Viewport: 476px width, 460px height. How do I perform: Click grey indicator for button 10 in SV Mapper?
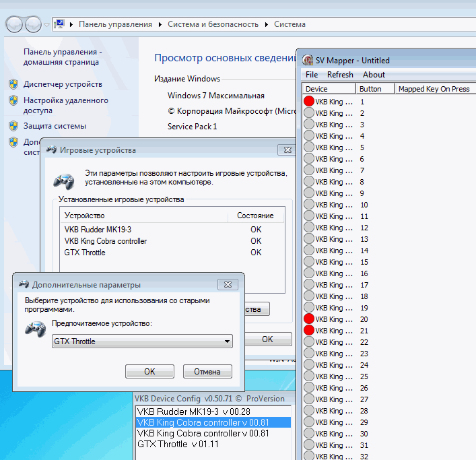coord(309,204)
